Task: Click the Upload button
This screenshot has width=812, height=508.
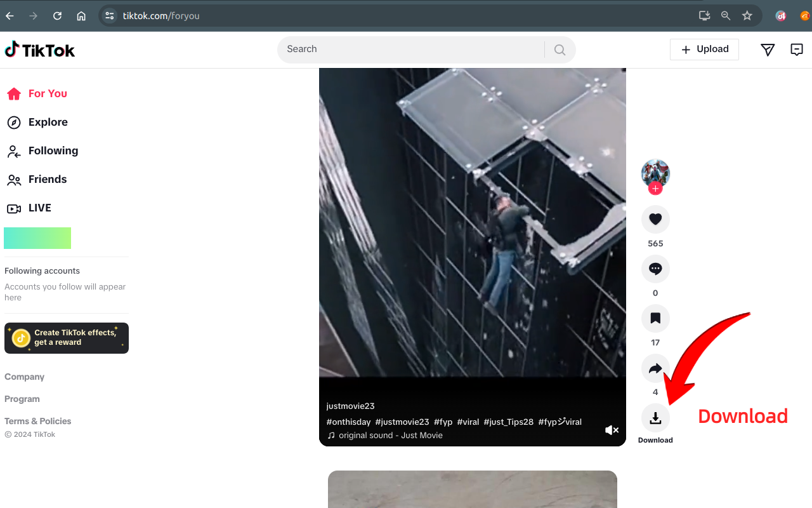Action: click(704, 50)
